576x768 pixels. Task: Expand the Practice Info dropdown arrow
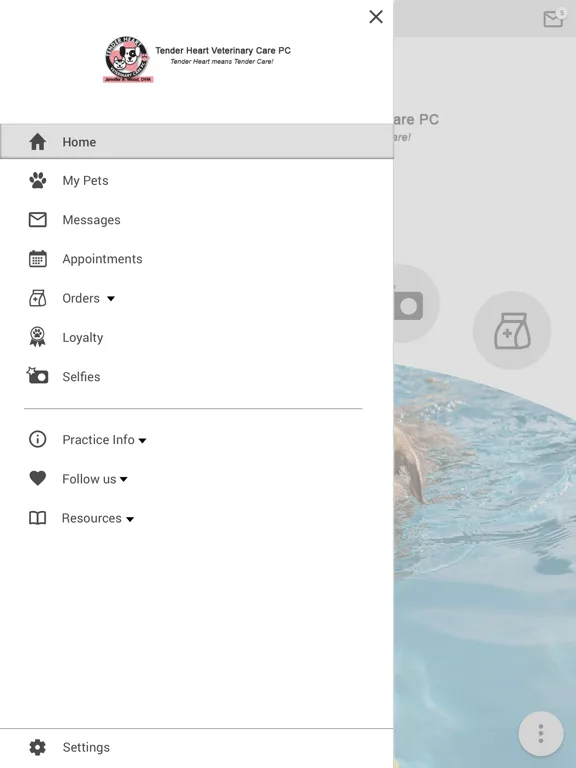click(x=143, y=440)
